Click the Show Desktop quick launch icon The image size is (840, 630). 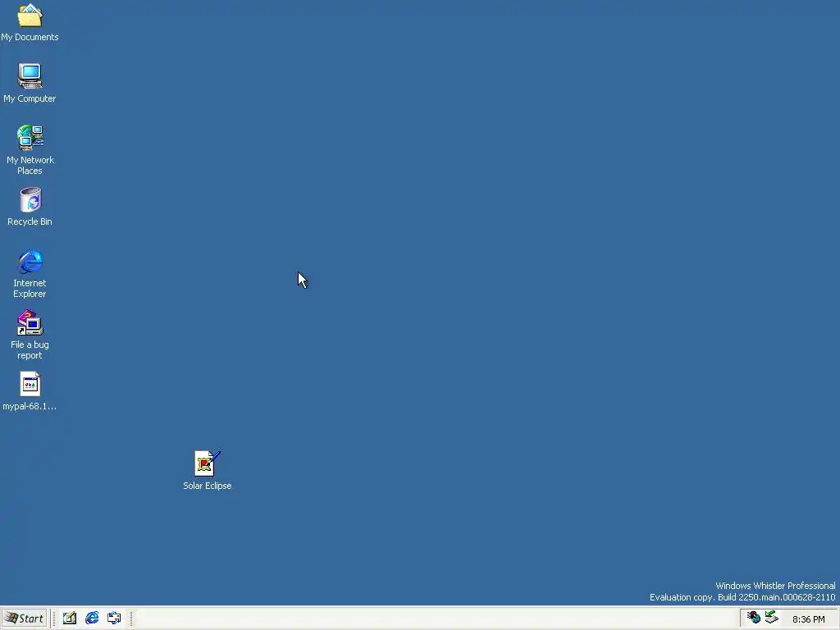tap(70, 619)
